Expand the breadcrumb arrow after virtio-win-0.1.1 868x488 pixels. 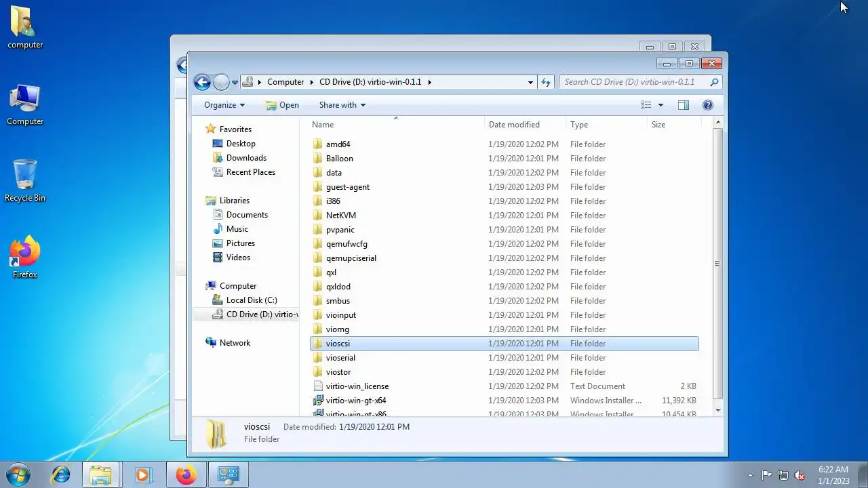(x=429, y=82)
